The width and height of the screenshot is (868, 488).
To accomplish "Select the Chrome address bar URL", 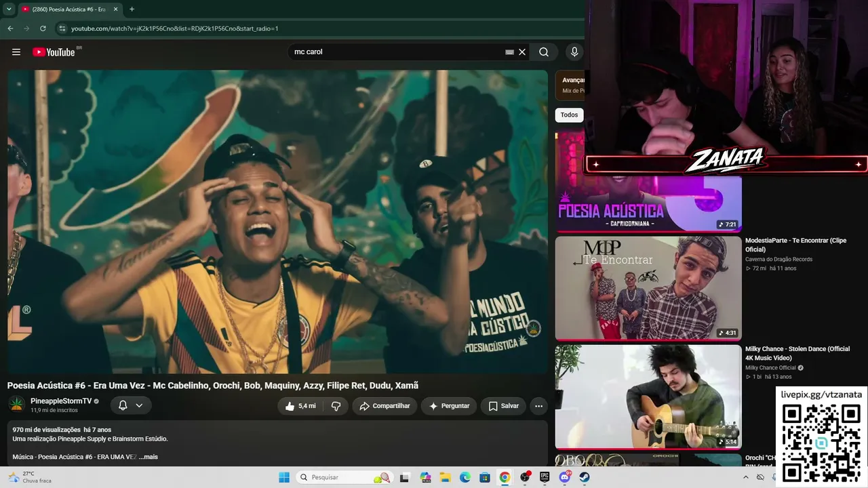I will point(175,28).
